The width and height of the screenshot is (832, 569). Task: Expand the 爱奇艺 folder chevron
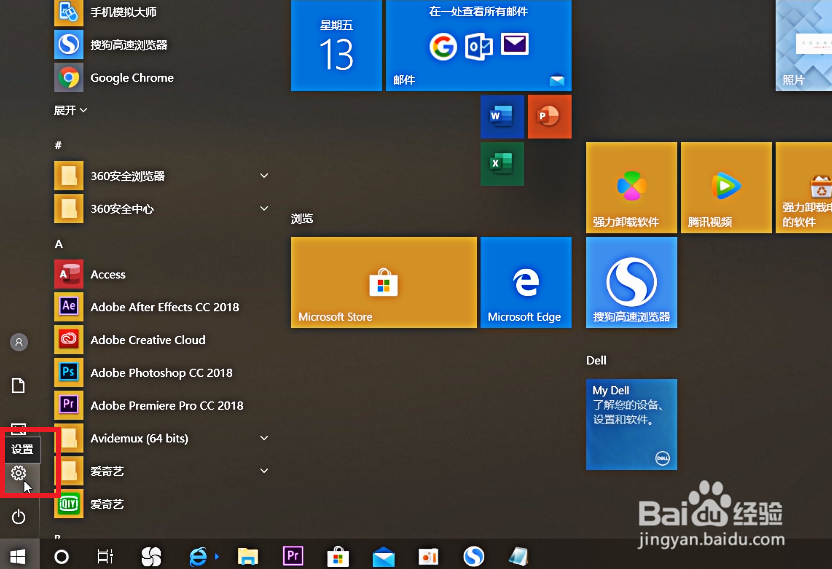pyautogui.click(x=264, y=471)
